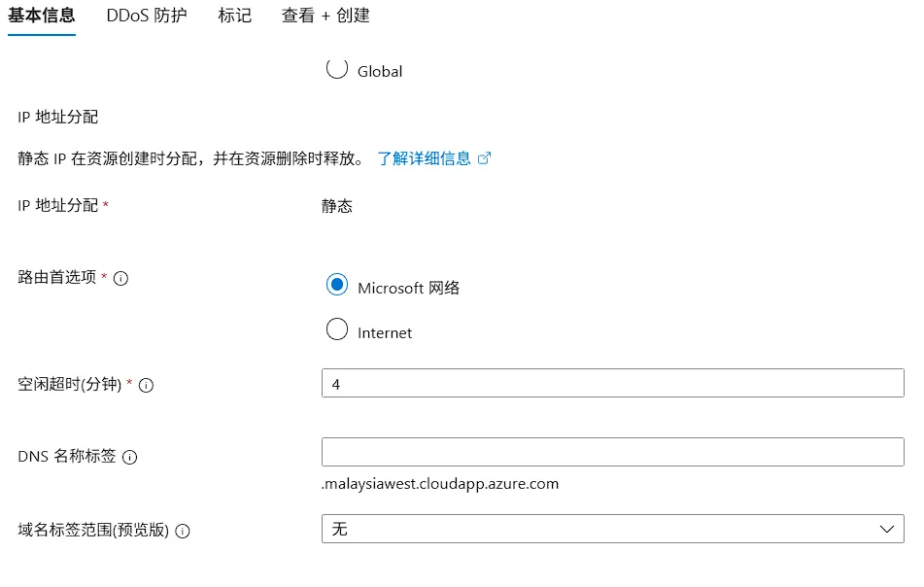Click the info icon next to DNS 名称标签
This screenshot has width=924, height=587.
[x=130, y=457]
